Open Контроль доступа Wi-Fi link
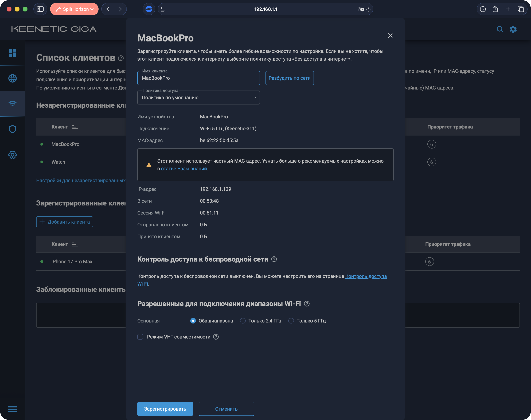Screen dimensions: 531x420 tap(366, 276)
